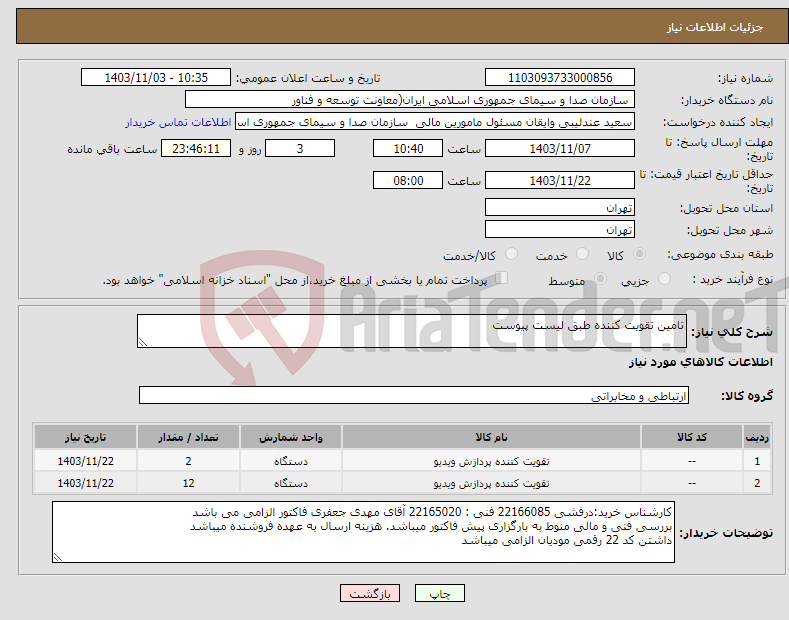This screenshot has width=789, height=620.
Task: Click the response deadline time 10:40
Action: pyautogui.click(x=408, y=148)
